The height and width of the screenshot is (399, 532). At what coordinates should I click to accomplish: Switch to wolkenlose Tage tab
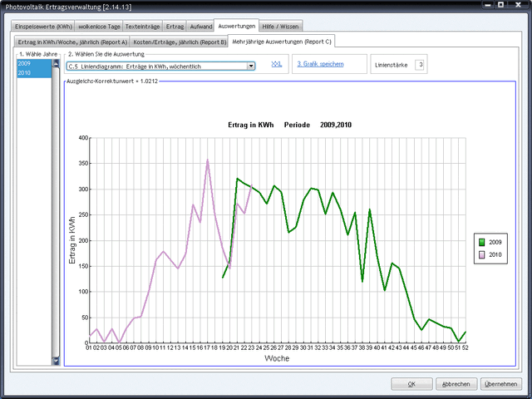(100, 27)
